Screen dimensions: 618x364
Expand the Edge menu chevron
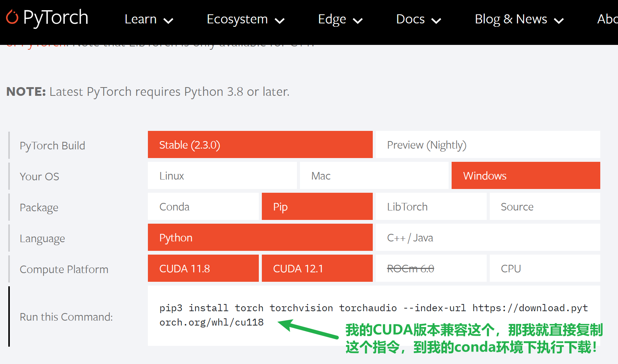(x=357, y=21)
